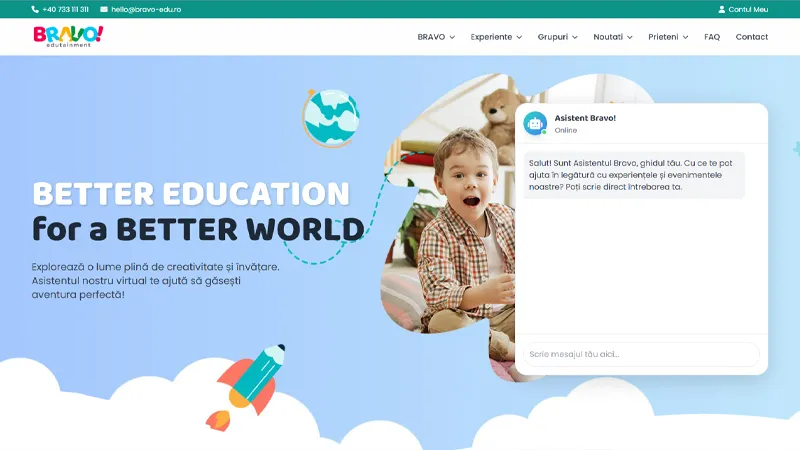This screenshot has width=800, height=450.
Task: Click the globe illustration
Action: pos(331,118)
